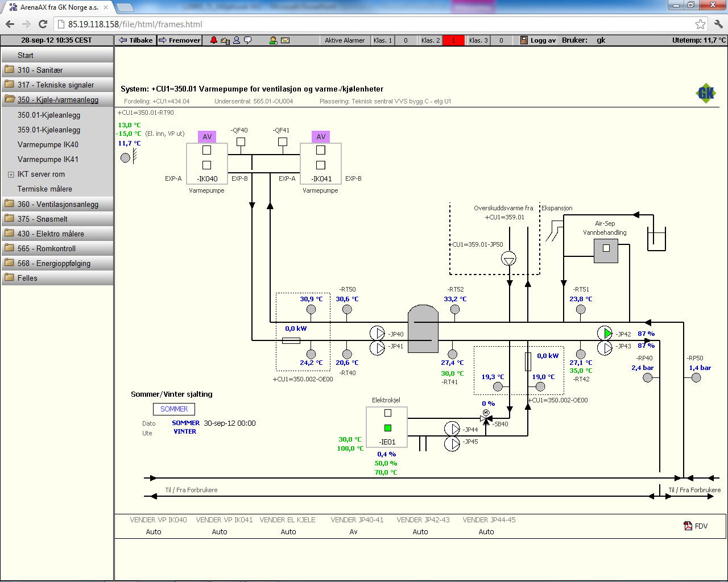728x582 pixels.
Task: Select the -JP41 pump symbol
Action: [378, 347]
